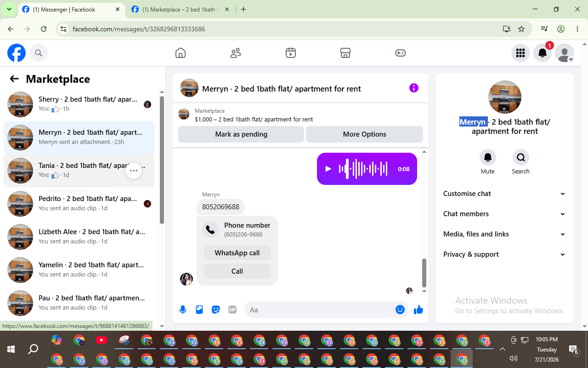Click More Options button

coord(364,134)
